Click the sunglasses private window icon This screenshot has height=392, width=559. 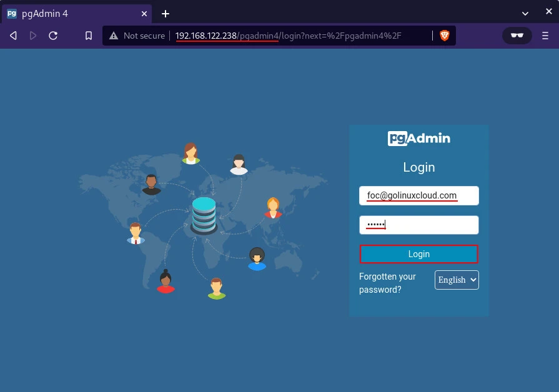click(517, 36)
